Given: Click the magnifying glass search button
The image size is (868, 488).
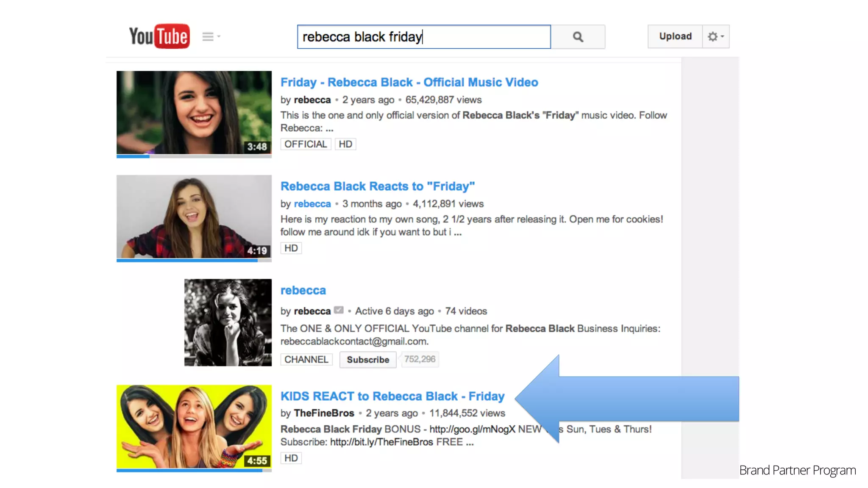Looking at the screenshot, I should tap(578, 37).
